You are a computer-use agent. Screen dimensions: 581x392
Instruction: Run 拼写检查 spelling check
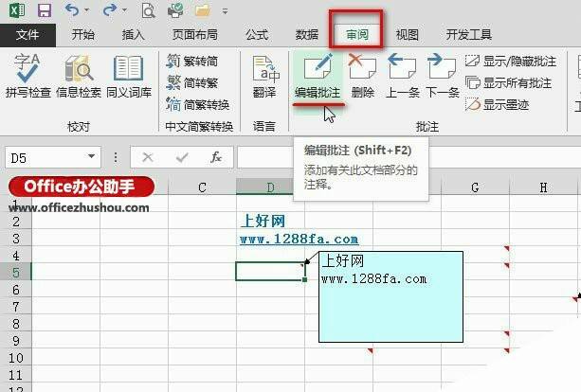coord(28,76)
